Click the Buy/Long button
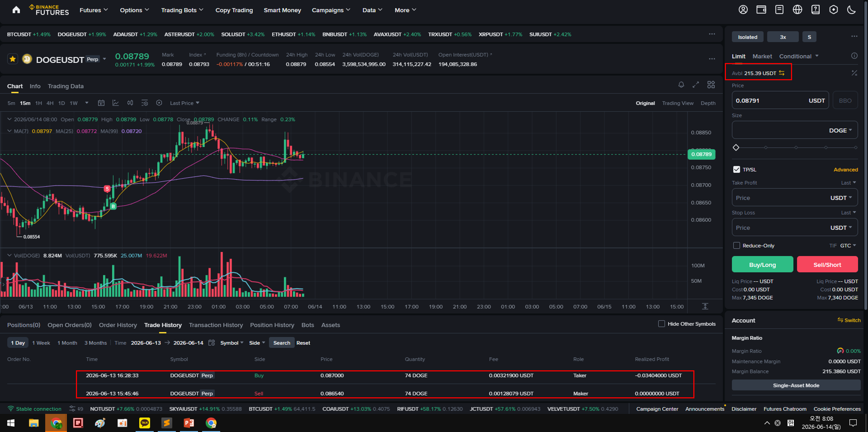The image size is (868, 432). (762, 265)
